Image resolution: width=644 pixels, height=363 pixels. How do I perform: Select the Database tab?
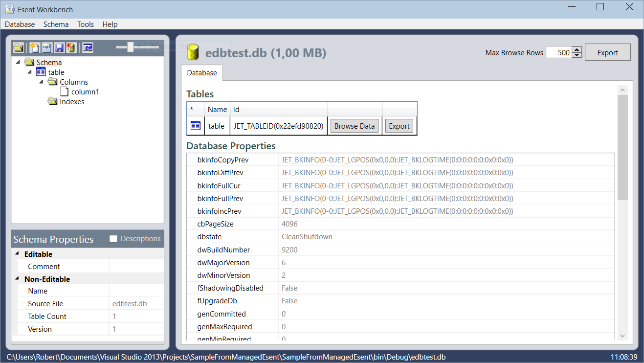202,72
